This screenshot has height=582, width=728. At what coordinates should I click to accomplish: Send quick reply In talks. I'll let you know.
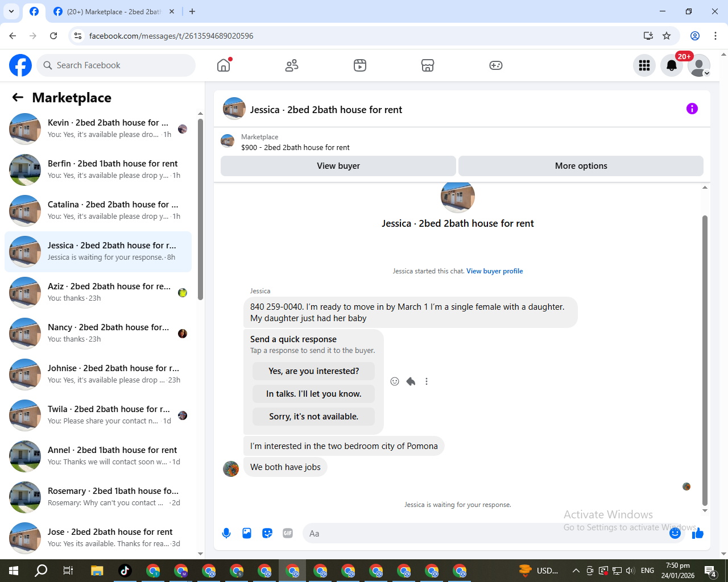click(x=313, y=394)
